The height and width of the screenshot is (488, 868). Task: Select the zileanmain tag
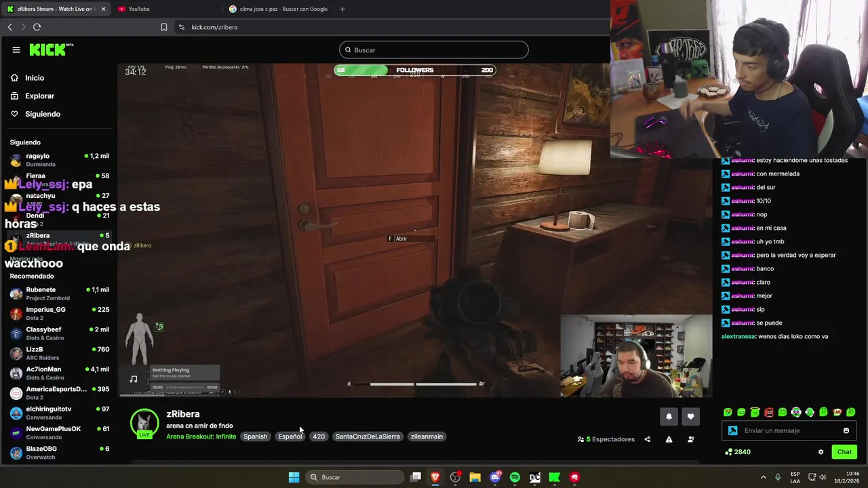coord(427,436)
